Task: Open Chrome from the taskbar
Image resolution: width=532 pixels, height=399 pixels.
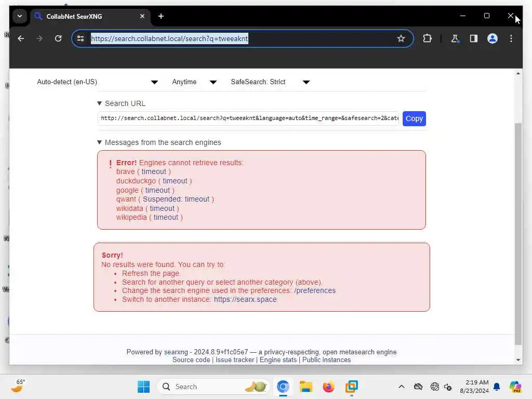Action: point(283,387)
